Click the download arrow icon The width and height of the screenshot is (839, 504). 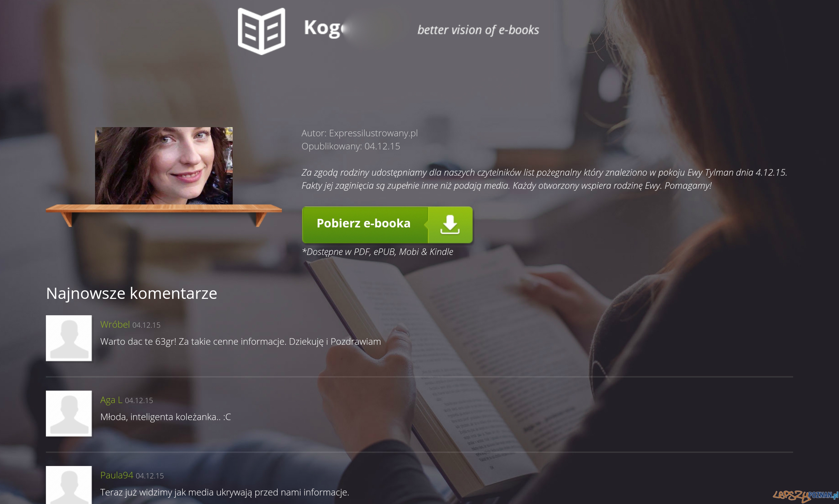(x=450, y=224)
